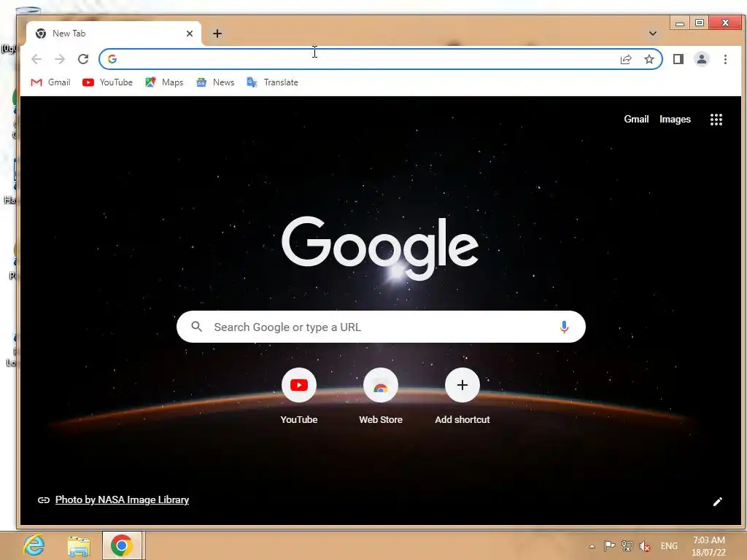The width and height of the screenshot is (747, 560).
Task: Open File Explorer from the taskbar
Action: coord(79,545)
